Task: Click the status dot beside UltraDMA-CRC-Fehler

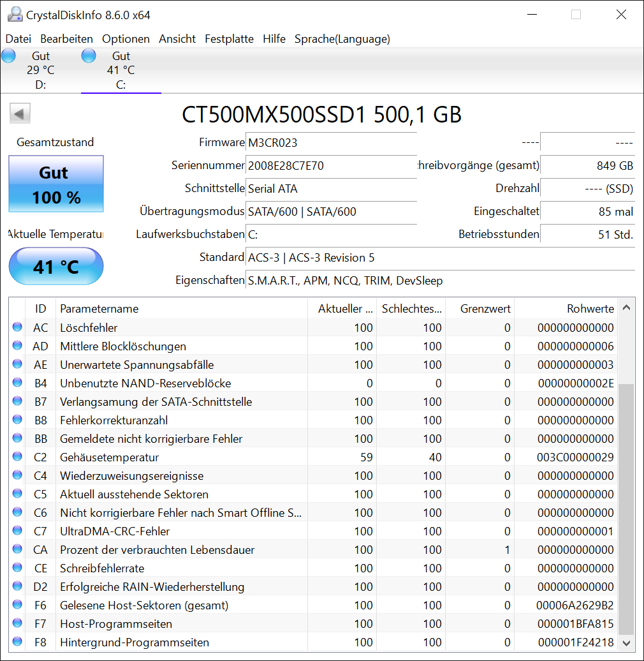Action: tap(18, 531)
